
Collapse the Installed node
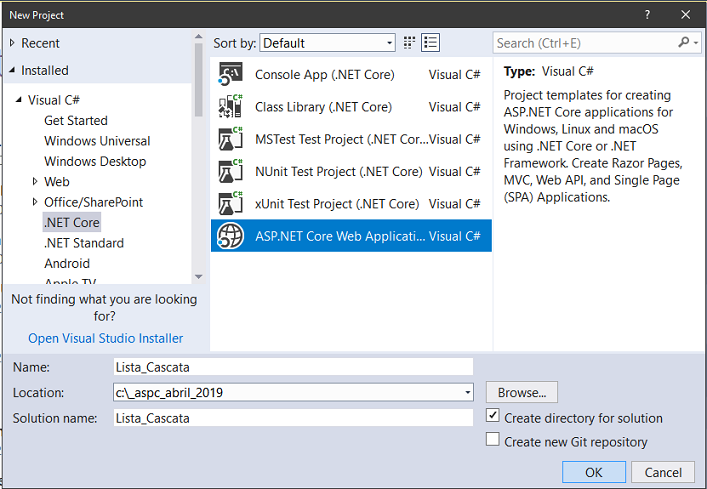click(12, 70)
